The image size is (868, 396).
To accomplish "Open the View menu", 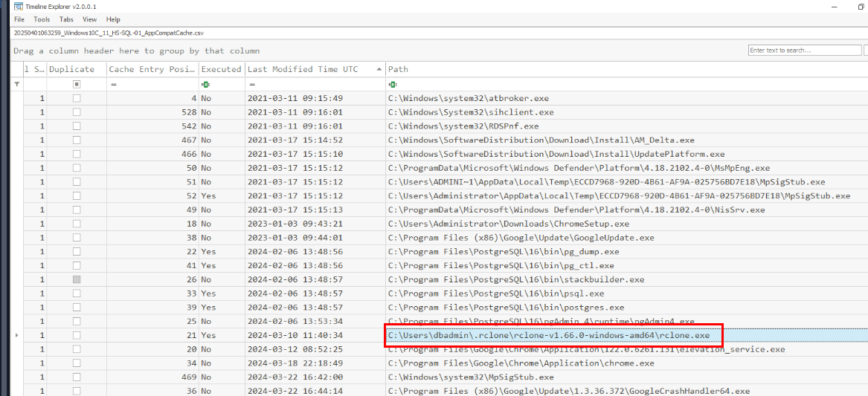I will 89,19.
